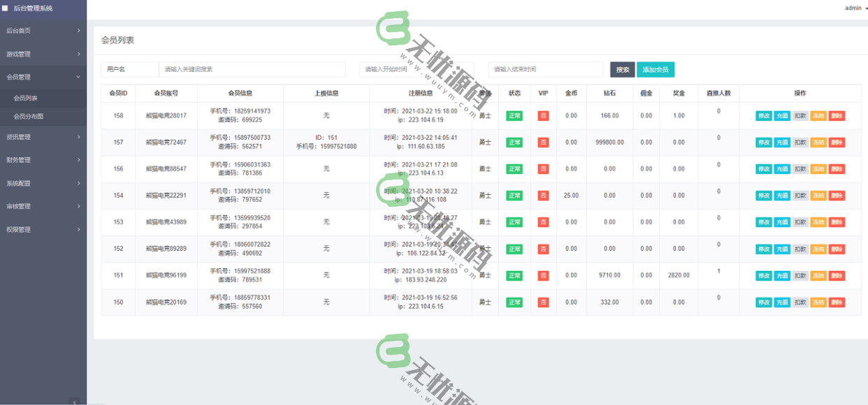The width and height of the screenshot is (868, 405).
Task: Click 正常 status badge for member 158
Action: pyautogui.click(x=514, y=116)
